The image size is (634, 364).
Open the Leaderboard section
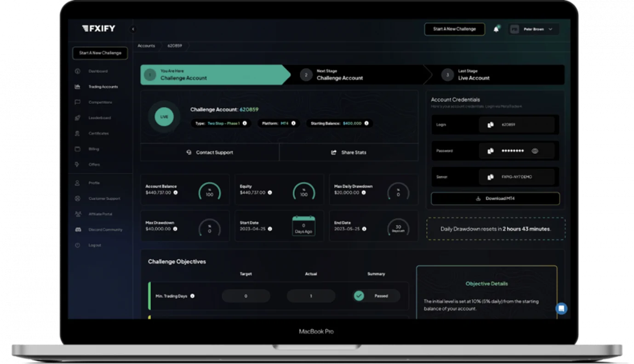[77, 118]
